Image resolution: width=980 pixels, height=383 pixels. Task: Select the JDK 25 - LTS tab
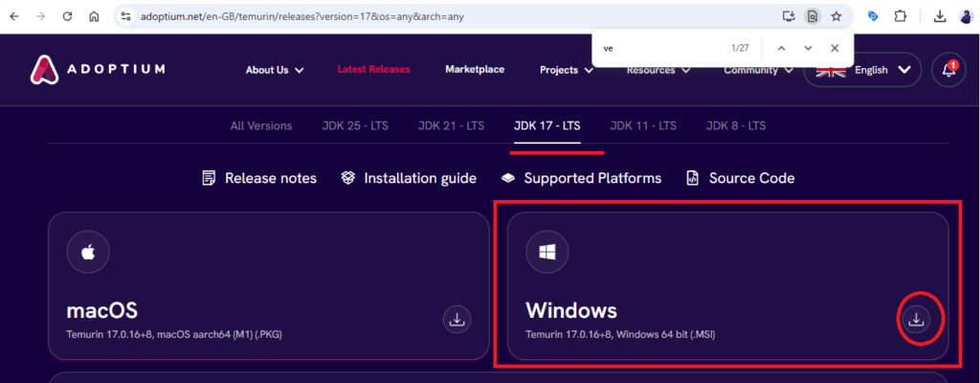(355, 125)
